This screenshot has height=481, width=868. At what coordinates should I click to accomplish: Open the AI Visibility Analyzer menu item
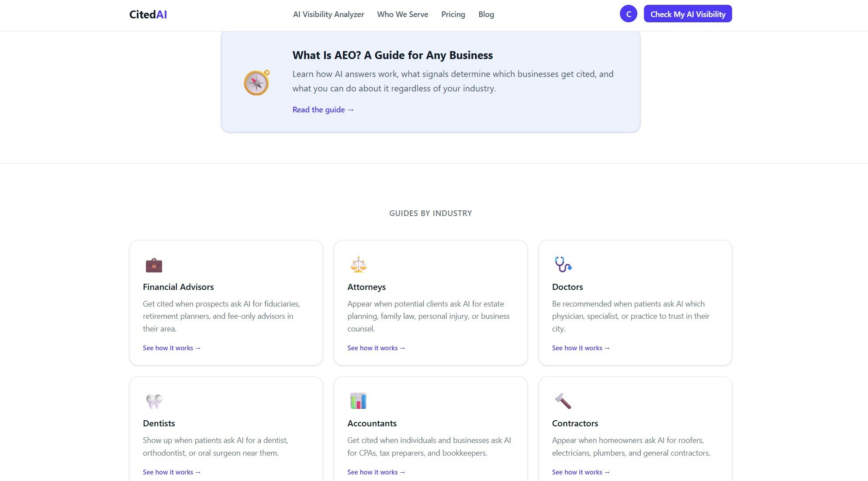(329, 14)
